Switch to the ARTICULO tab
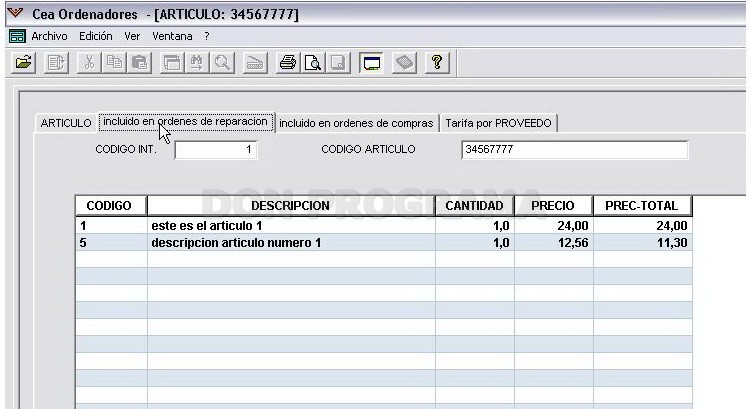 click(66, 123)
